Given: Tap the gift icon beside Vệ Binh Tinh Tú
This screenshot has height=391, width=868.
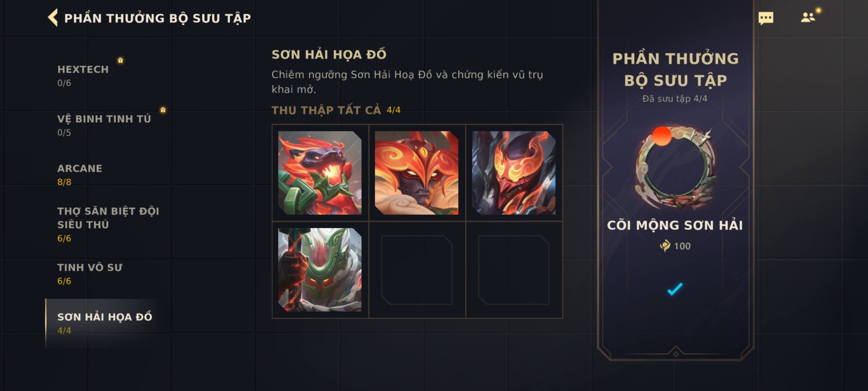Looking at the screenshot, I should (x=163, y=110).
